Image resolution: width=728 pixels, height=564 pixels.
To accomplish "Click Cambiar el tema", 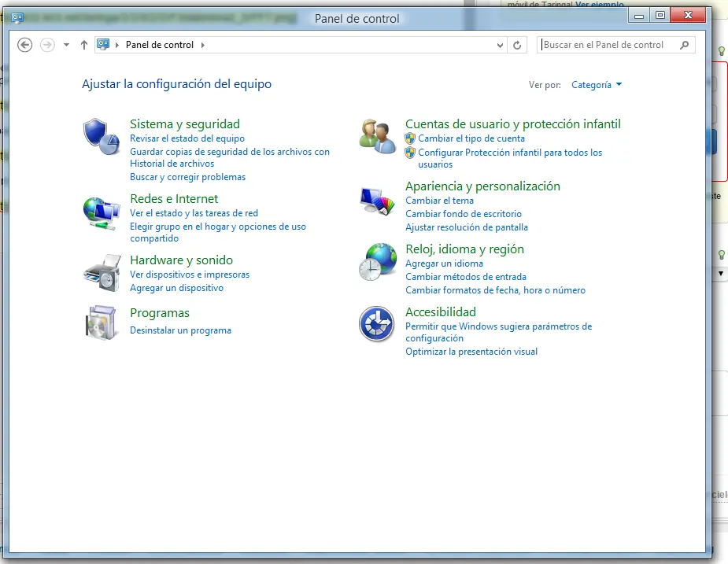I will point(440,201).
